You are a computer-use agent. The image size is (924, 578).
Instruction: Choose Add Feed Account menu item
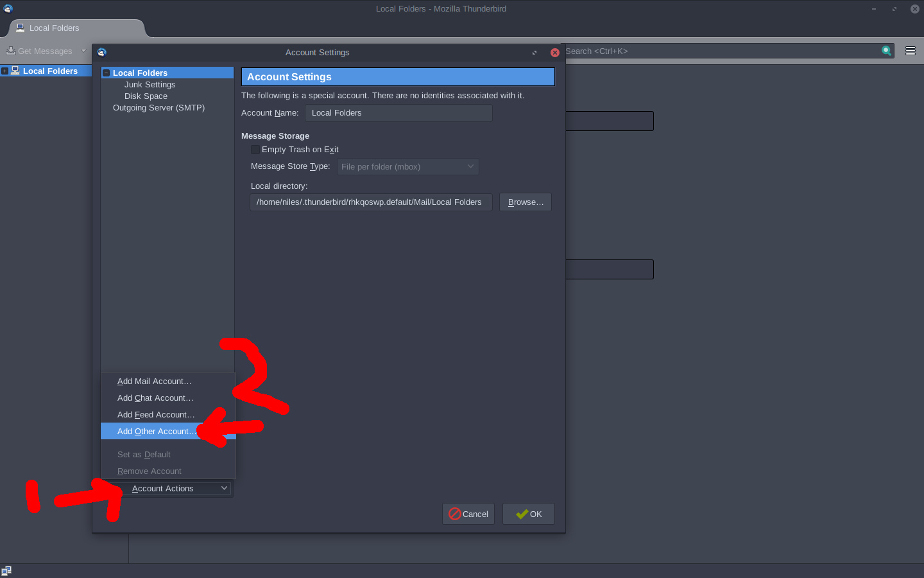tap(168, 415)
